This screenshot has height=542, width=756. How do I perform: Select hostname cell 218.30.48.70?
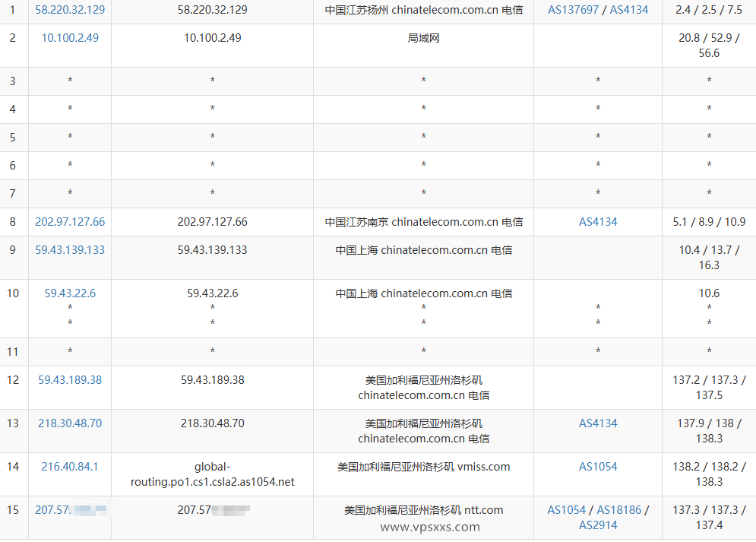click(x=212, y=423)
